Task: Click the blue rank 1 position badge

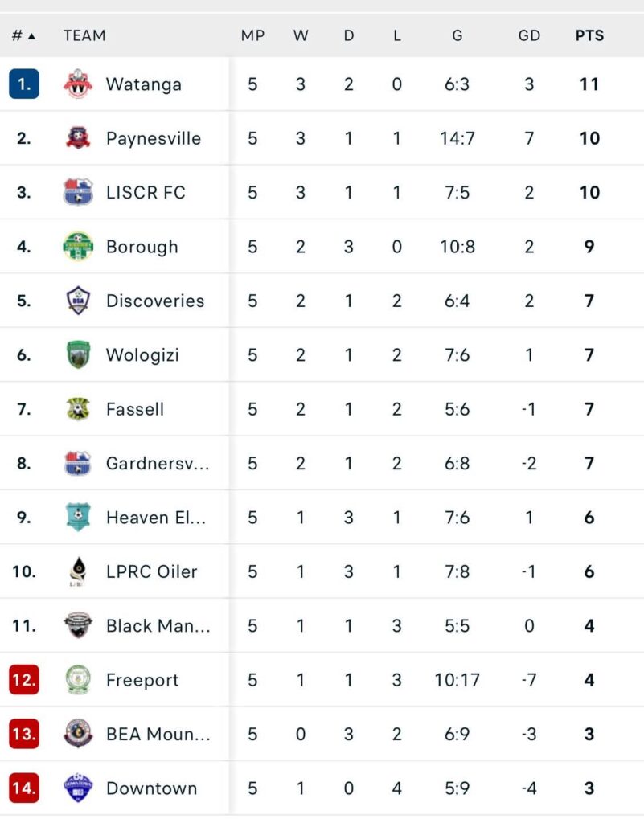Action: tap(24, 84)
